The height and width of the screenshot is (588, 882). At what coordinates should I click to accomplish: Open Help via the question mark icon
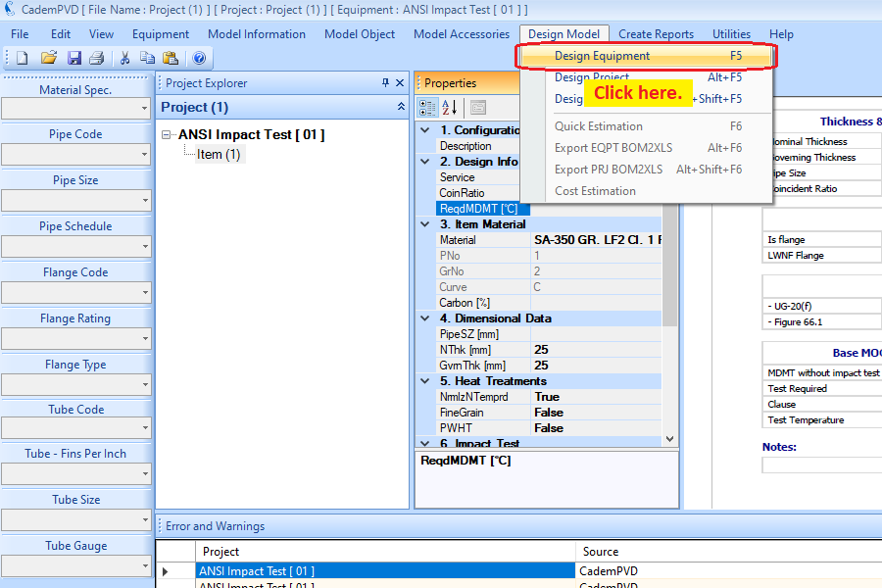click(199, 59)
